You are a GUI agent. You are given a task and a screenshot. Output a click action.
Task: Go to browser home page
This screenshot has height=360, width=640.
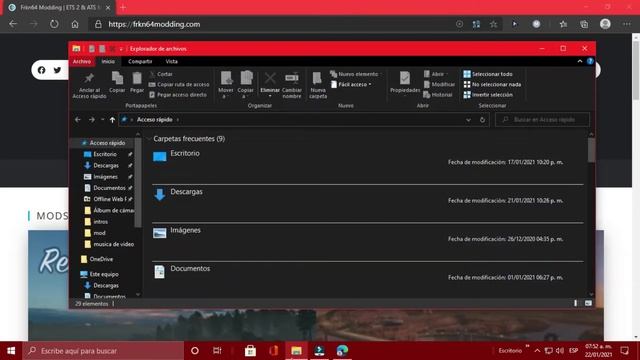click(x=75, y=24)
